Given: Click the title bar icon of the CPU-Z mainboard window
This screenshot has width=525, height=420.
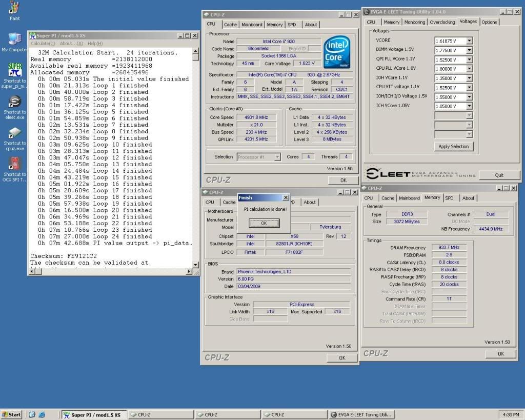Looking at the screenshot, I should 205,192.
